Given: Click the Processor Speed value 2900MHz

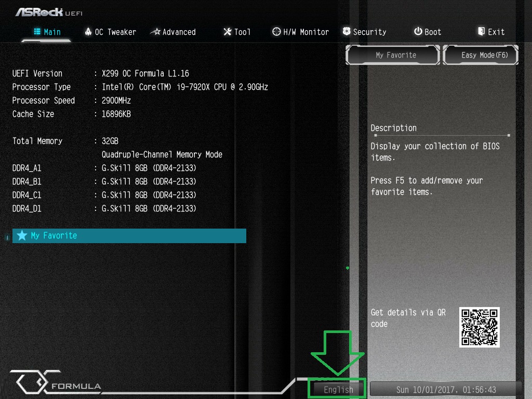Looking at the screenshot, I should [x=116, y=100].
